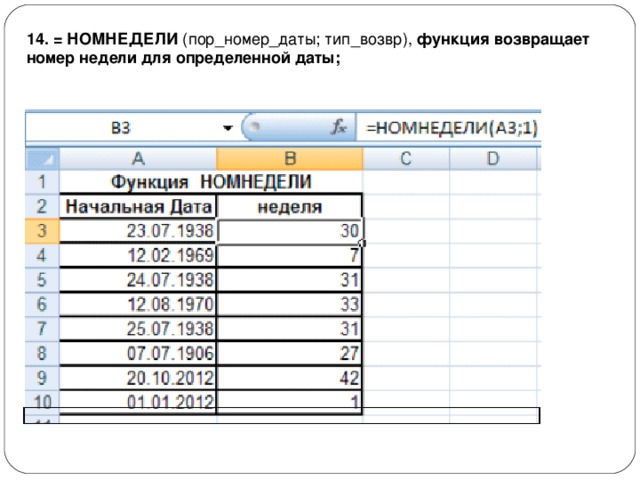
Task: Click the week cell showing 33
Action: click(289, 304)
